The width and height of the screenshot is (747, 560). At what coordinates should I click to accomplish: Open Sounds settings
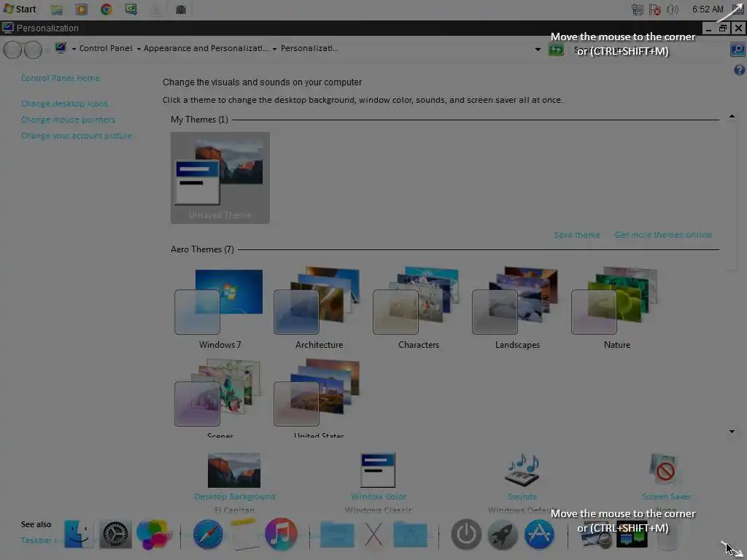tap(522, 482)
